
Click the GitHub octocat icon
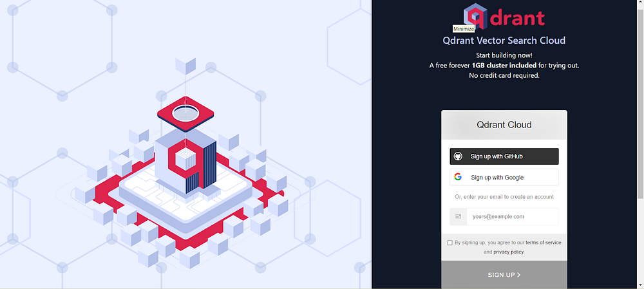tap(458, 156)
